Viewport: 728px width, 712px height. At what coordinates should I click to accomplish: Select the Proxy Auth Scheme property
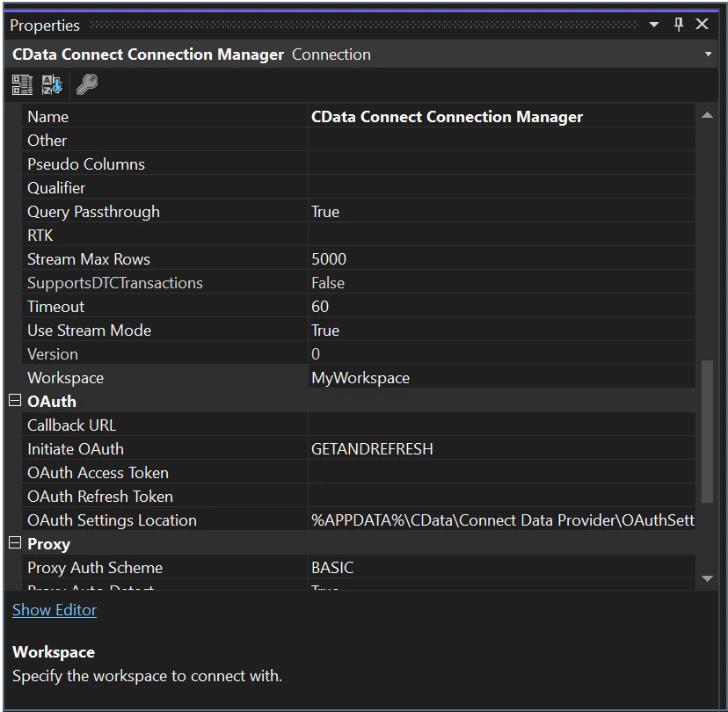(164, 567)
